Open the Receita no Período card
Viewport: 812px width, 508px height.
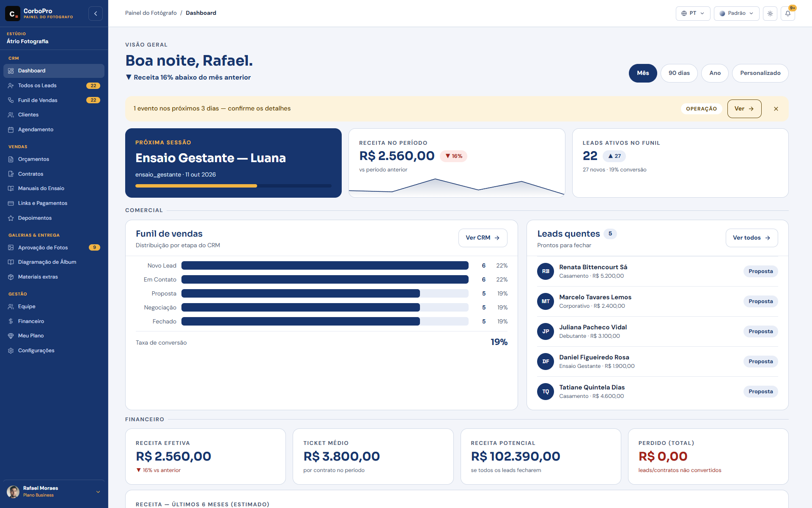[x=457, y=163]
